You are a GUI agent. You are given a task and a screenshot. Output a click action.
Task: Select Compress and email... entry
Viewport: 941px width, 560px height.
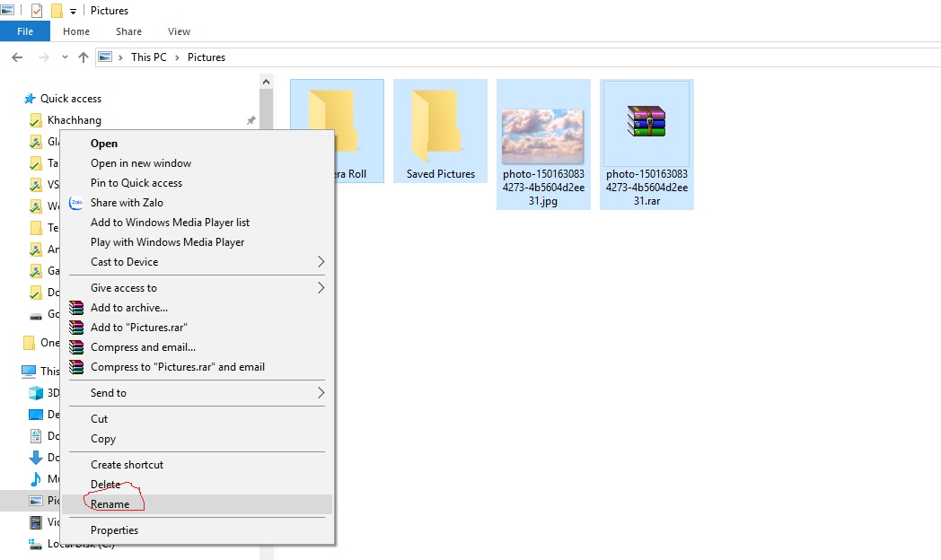click(x=197, y=347)
